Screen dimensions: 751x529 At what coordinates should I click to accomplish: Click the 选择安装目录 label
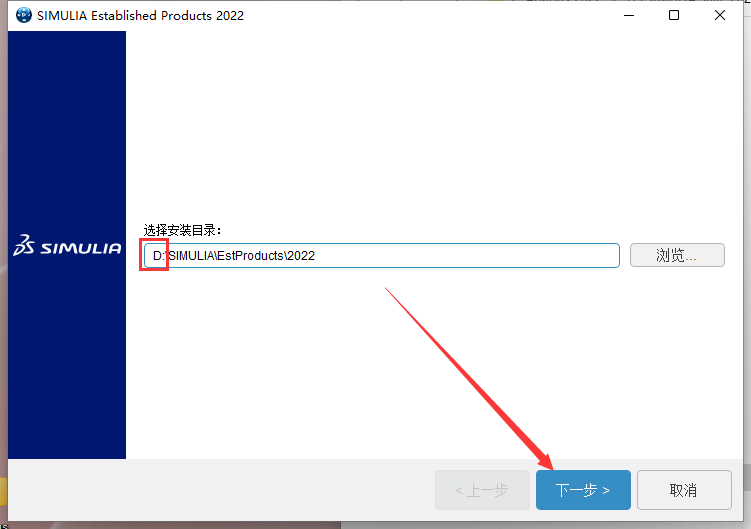[182, 230]
